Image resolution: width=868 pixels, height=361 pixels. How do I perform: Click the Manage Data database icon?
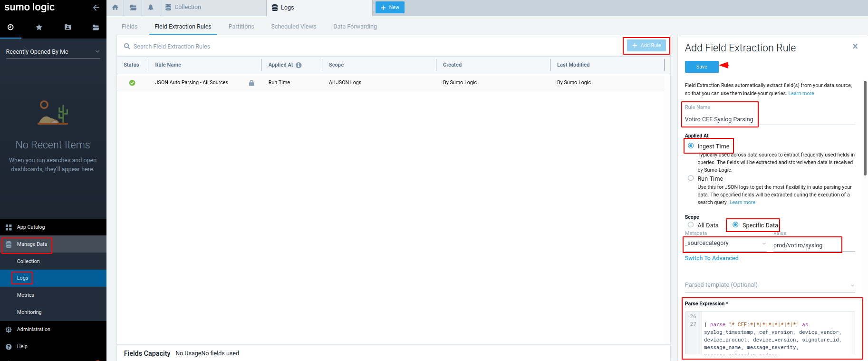click(9, 244)
